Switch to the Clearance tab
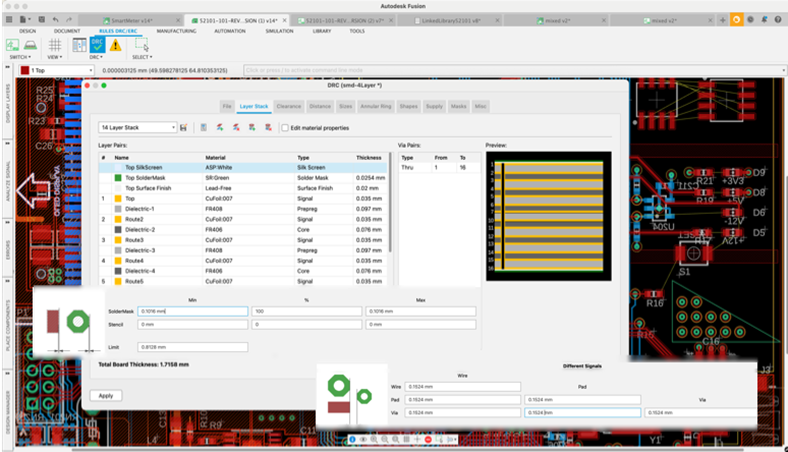Viewport: 788px width, 452px height. [x=288, y=107]
